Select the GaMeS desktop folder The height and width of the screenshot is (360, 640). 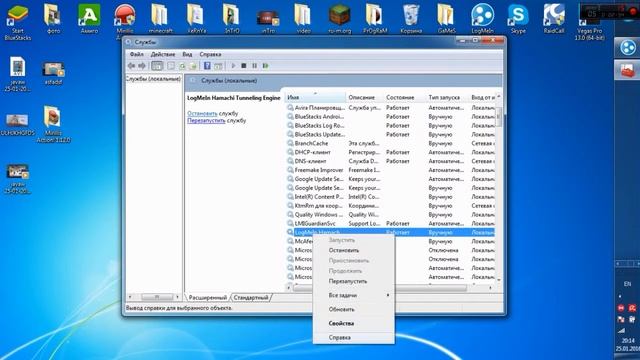(447, 18)
